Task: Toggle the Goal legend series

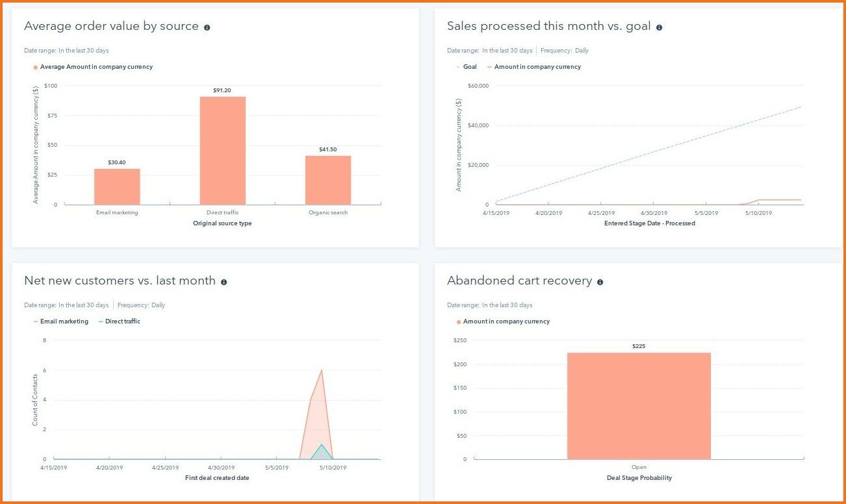Action: (x=469, y=67)
